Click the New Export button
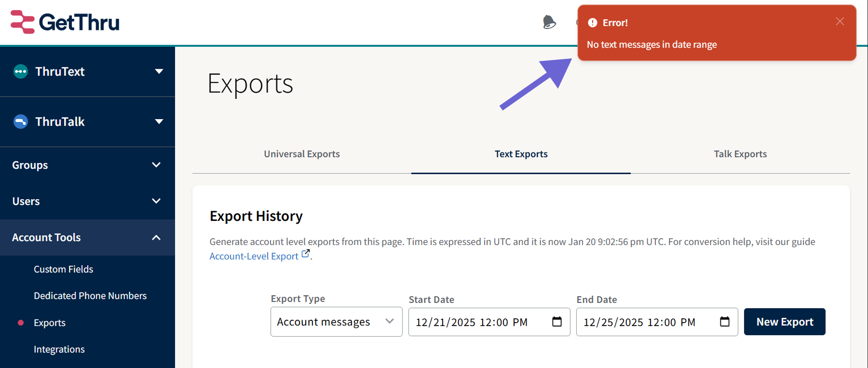Screen dimensions: 868x368 pyautogui.click(x=785, y=322)
